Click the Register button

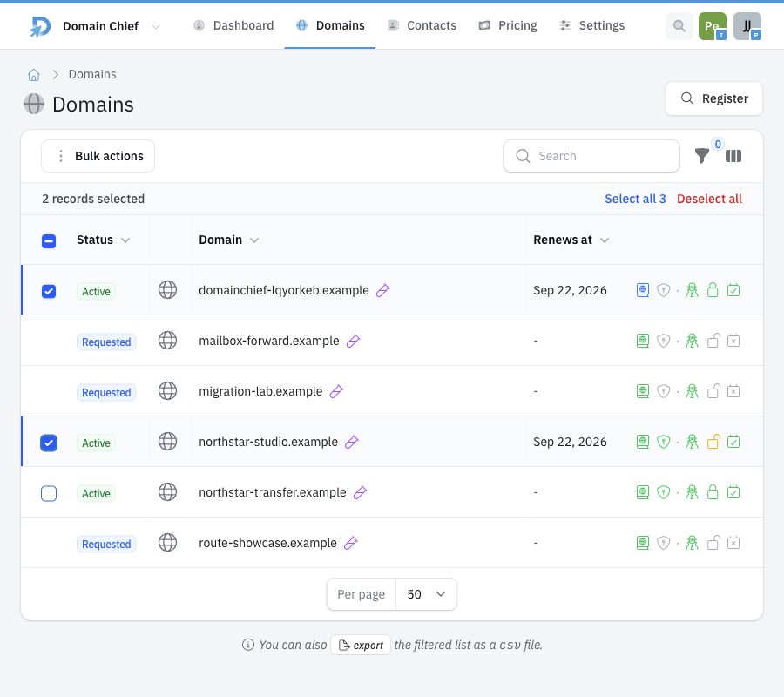(714, 98)
